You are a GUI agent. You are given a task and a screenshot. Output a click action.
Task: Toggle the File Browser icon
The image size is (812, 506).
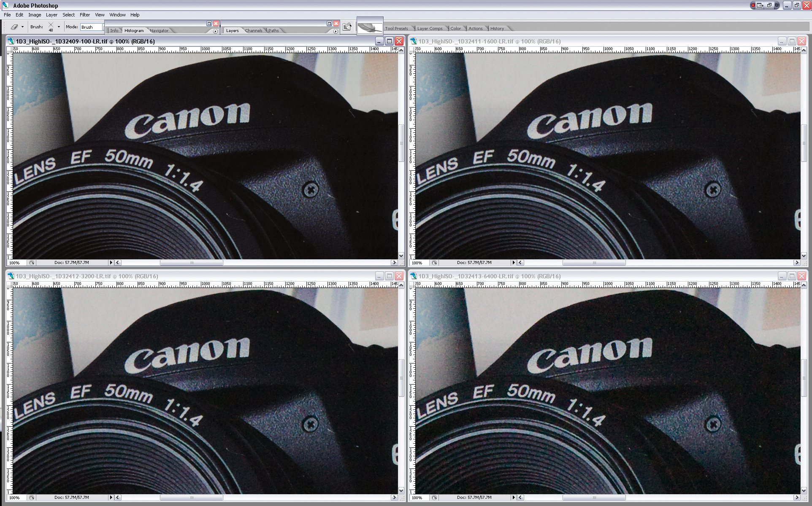[x=347, y=27]
